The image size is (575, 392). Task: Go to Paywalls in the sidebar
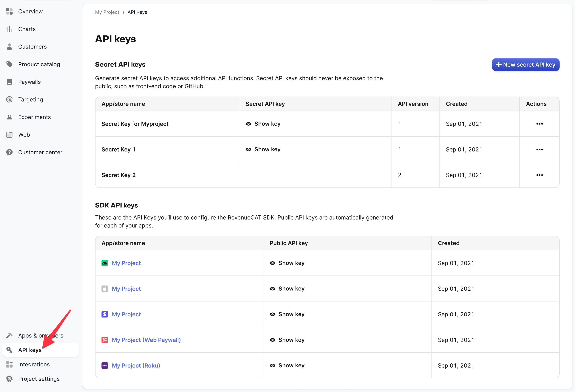pos(30,82)
